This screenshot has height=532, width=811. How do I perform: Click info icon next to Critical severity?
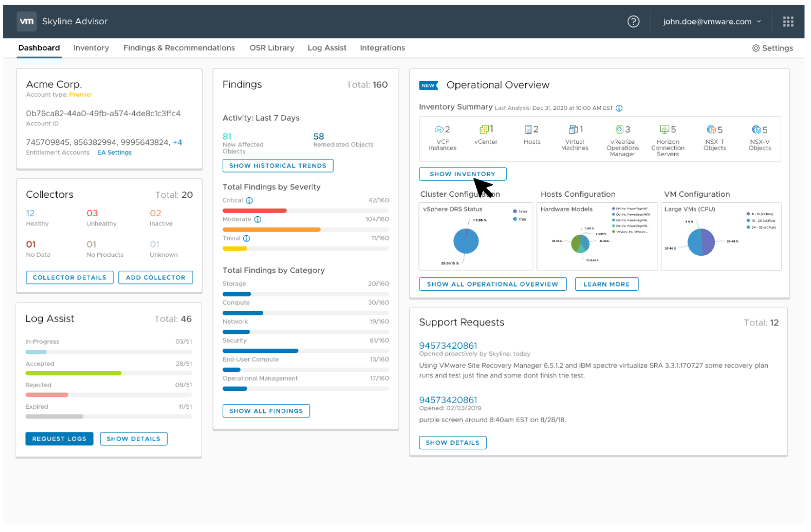[249, 201]
